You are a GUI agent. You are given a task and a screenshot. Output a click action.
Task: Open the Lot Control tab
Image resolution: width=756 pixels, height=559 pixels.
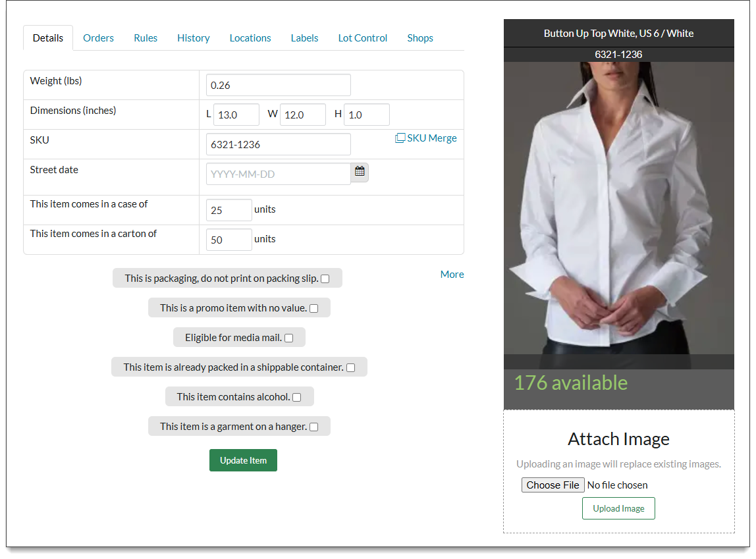point(362,38)
